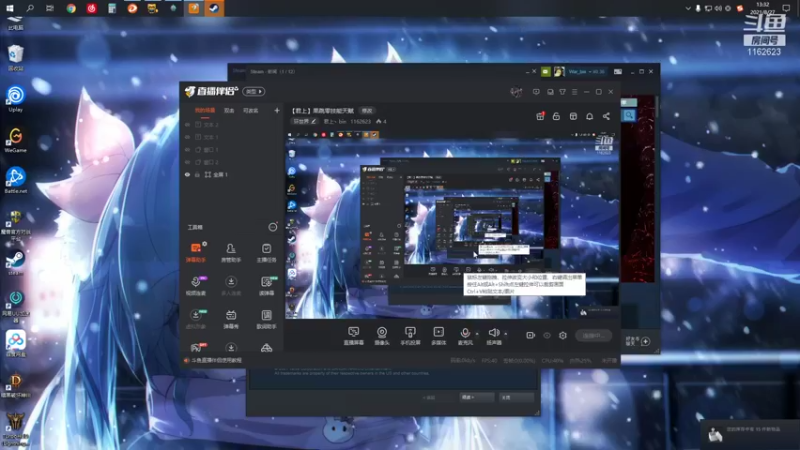Screen dimensions: 800x450
Task: Open Chrome from the taskbar
Action: pyautogui.click(x=71, y=8)
